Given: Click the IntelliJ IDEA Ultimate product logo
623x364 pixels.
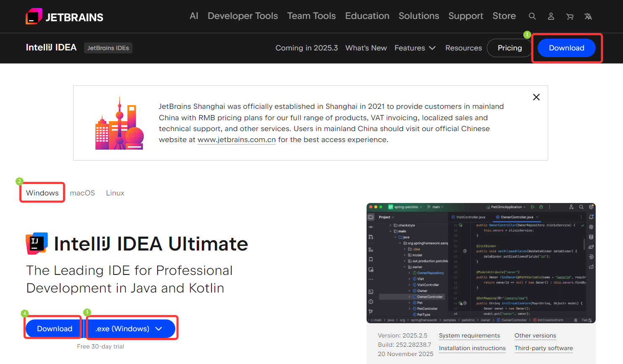Looking at the screenshot, I should 37,243.
